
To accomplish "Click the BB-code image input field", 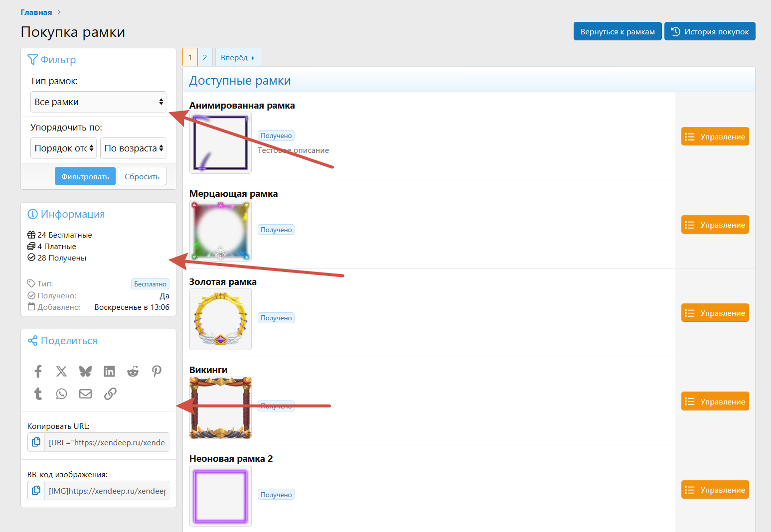I will [x=107, y=491].
